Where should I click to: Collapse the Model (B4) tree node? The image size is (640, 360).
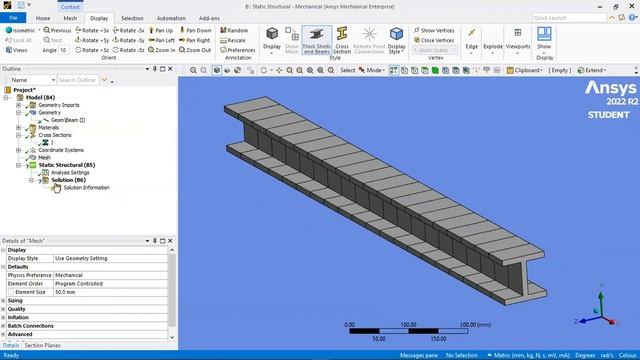coord(6,98)
